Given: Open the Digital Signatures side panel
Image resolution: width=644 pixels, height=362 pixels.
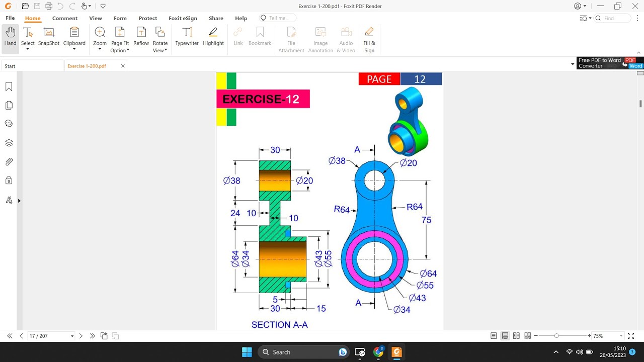Looking at the screenshot, I should point(9,200).
